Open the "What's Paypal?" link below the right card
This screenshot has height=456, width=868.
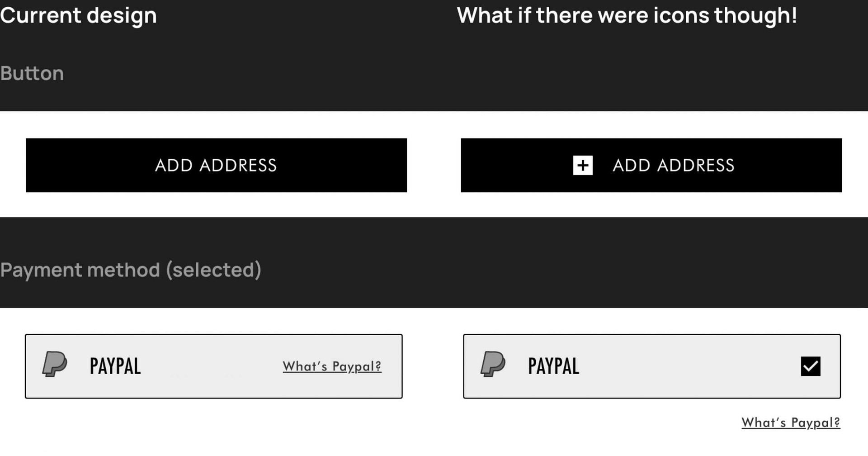(x=790, y=422)
